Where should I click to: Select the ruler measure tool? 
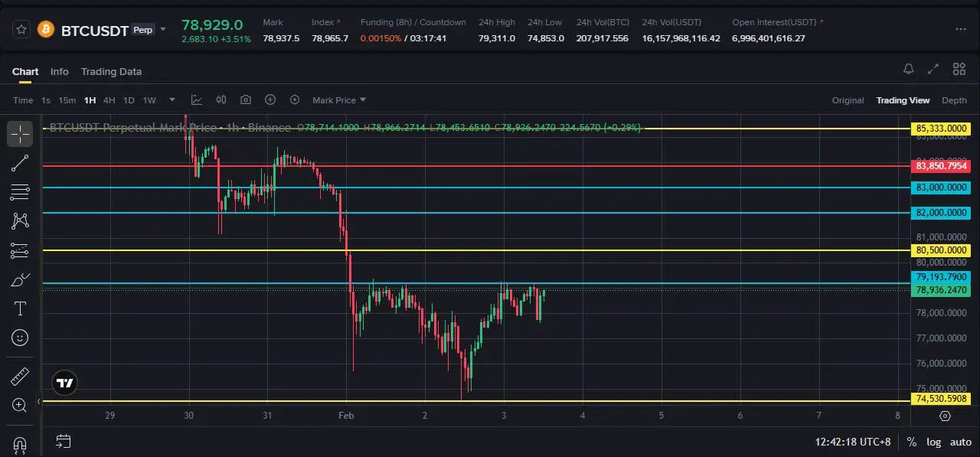click(20, 376)
